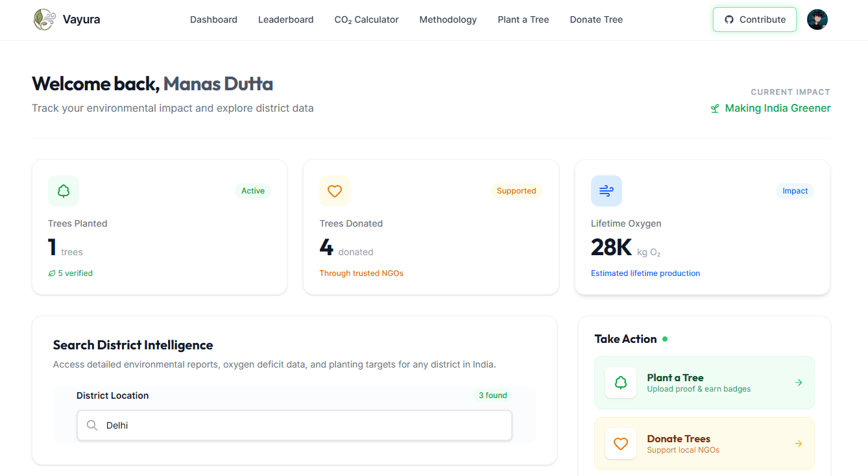
Task: Open the Dashboard nav item
Action: pyautogui.click(x=213, y=19)
